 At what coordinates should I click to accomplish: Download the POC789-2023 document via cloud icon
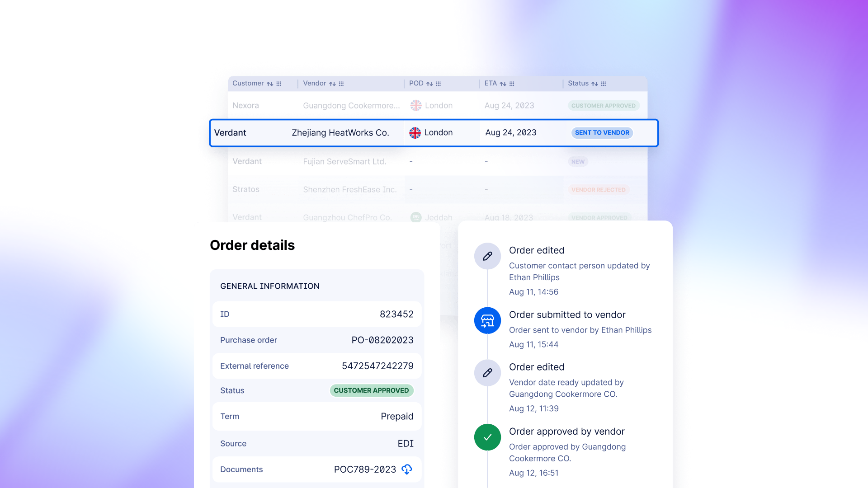pos(407,469)
